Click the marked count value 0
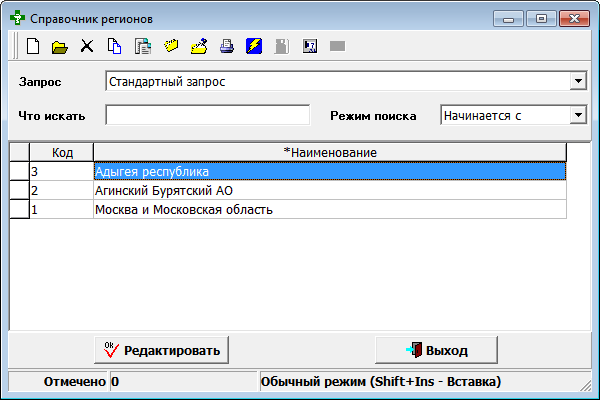600x400 pixels. pos(115,381)
